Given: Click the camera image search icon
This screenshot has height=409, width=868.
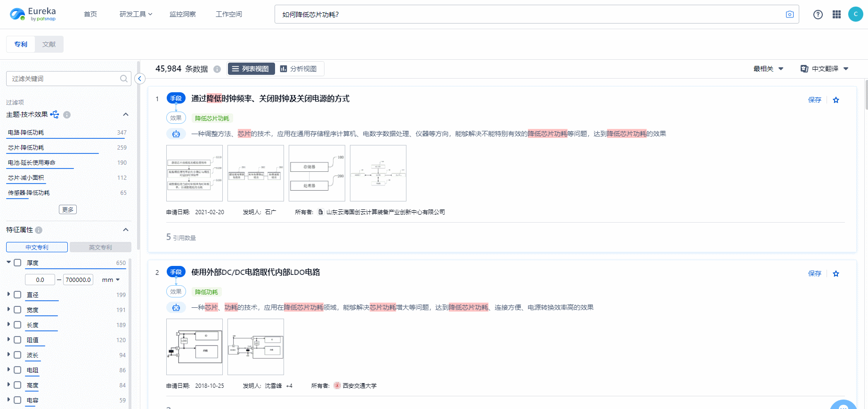Looking at the screenshot, I should pyautogui.click(x=789, y=15).
